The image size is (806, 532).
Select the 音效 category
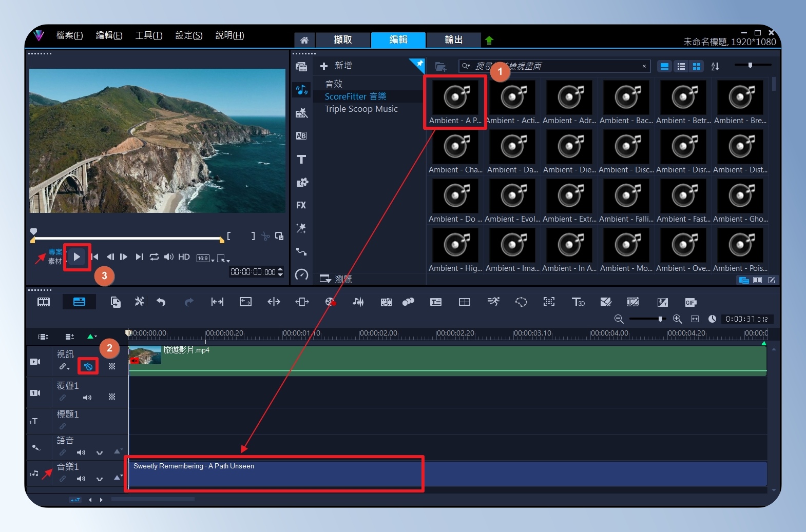[334, 84]
